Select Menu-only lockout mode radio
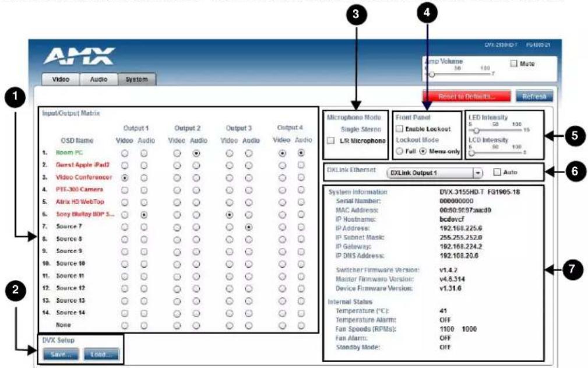Screen dimensions: 588x368 click(x=422, y=151)
